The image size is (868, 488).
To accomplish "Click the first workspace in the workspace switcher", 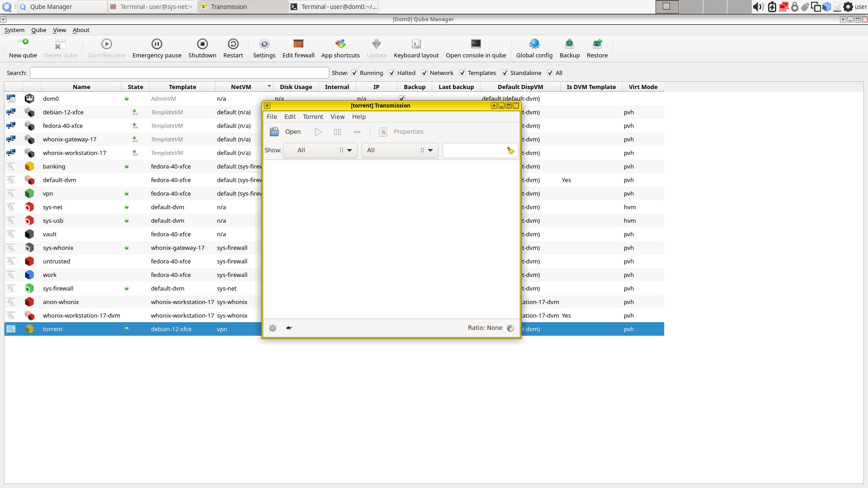I will [x=667, y=7].
